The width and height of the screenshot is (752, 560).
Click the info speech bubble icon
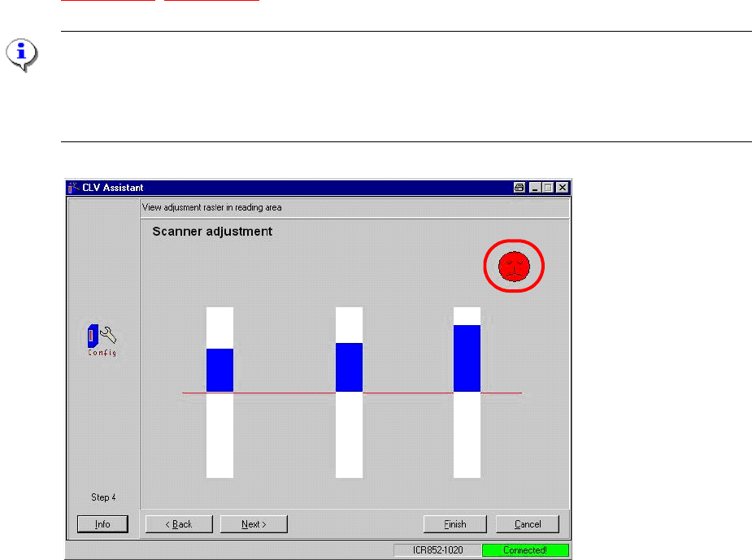pos(22,54)
